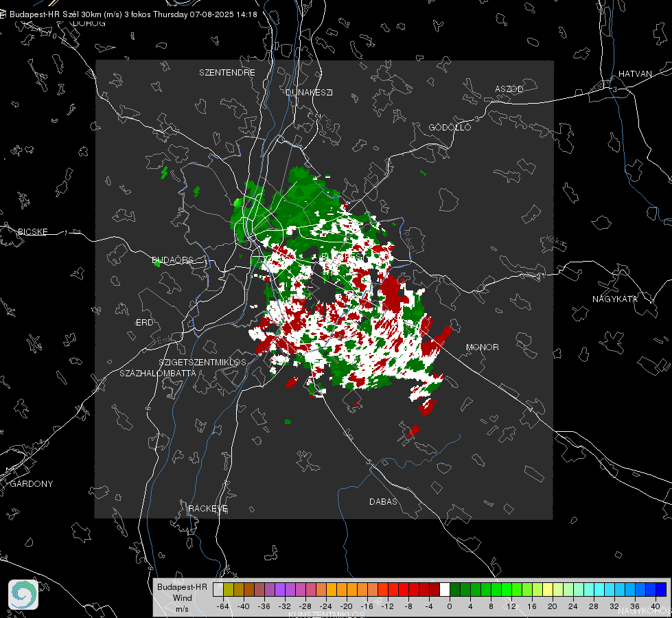The width and height of the screenshot is (672, 618).
Task: Click the DUNAKESZI map label
Action: 309,93
